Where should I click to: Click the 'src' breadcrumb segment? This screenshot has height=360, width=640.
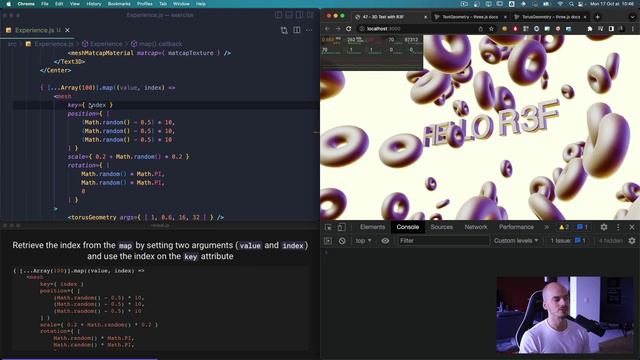coord(12,44)
